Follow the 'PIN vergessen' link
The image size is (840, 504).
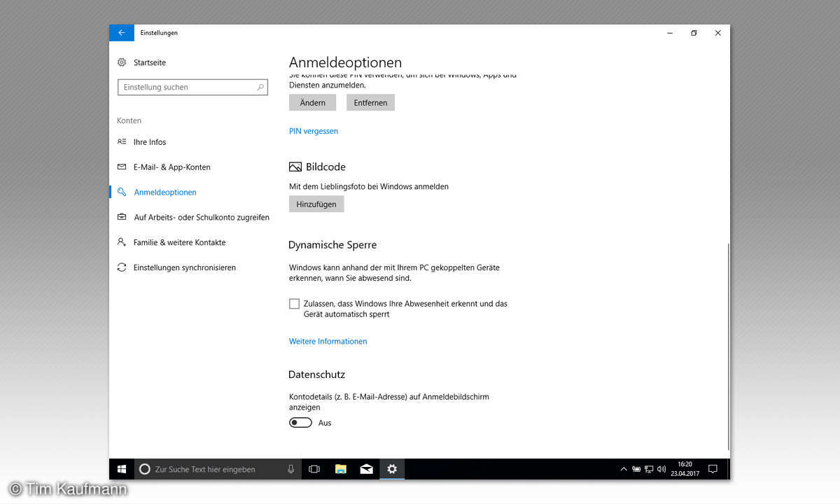(x=314, y=131)
